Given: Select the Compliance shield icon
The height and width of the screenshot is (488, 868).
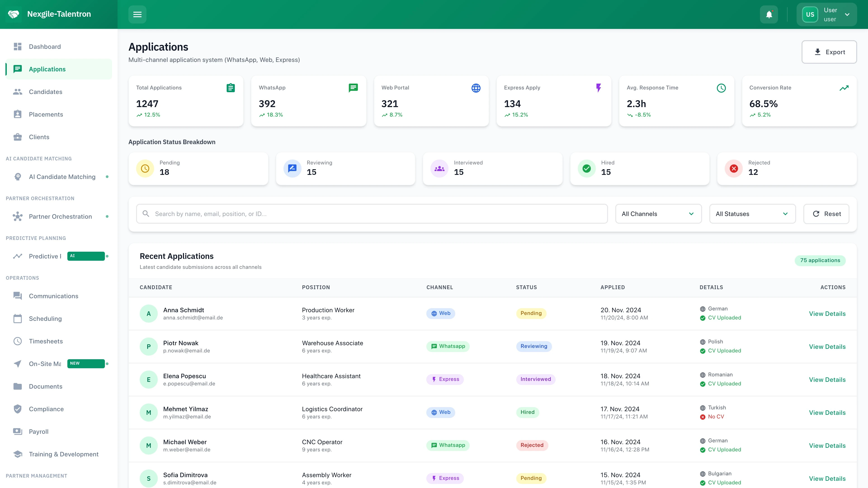Looking at the screenshot, I should (x=18, y=409).
